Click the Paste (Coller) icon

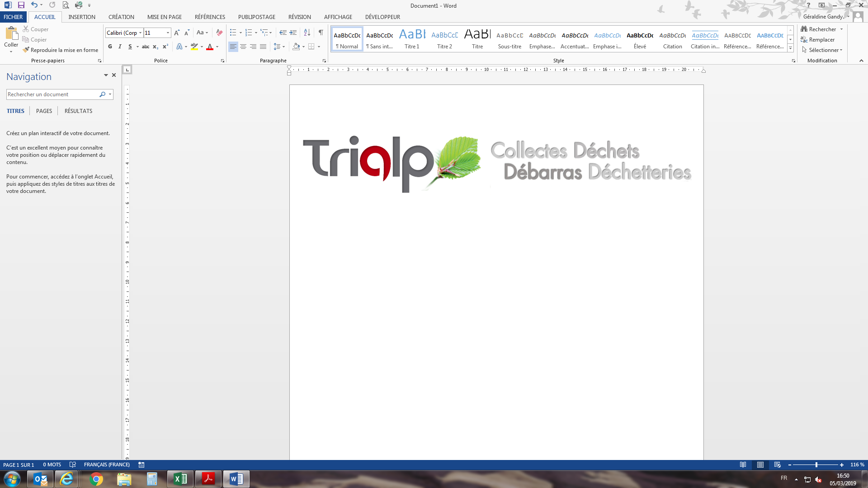11,33
